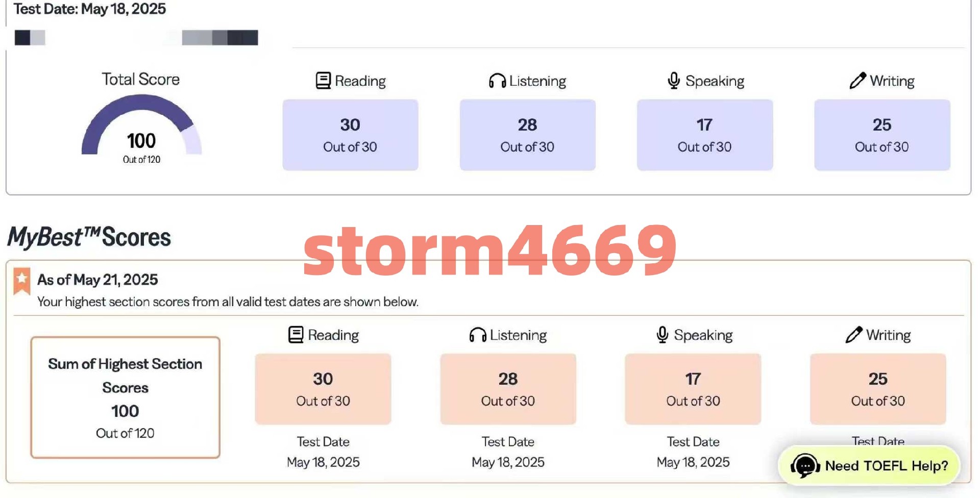Click the MyBest Reading book icon
980x498 pixels.
[x=296, y=335]
